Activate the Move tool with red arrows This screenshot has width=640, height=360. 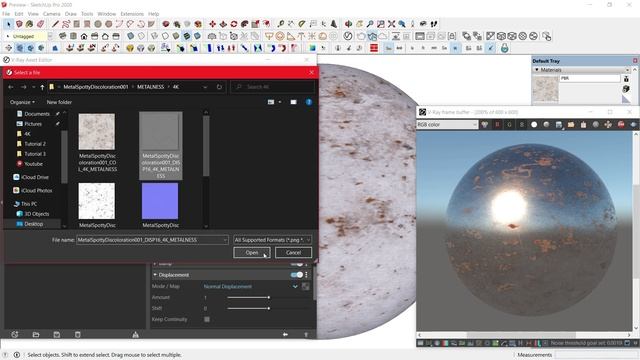click(212, 24)
